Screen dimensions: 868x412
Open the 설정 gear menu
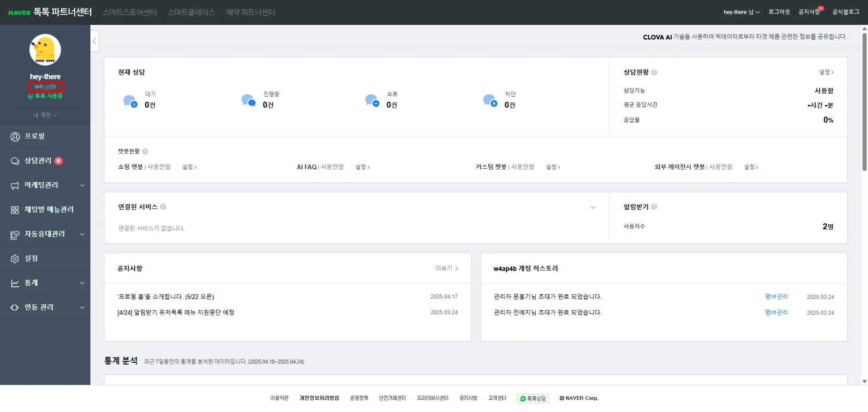coord(45,259)
